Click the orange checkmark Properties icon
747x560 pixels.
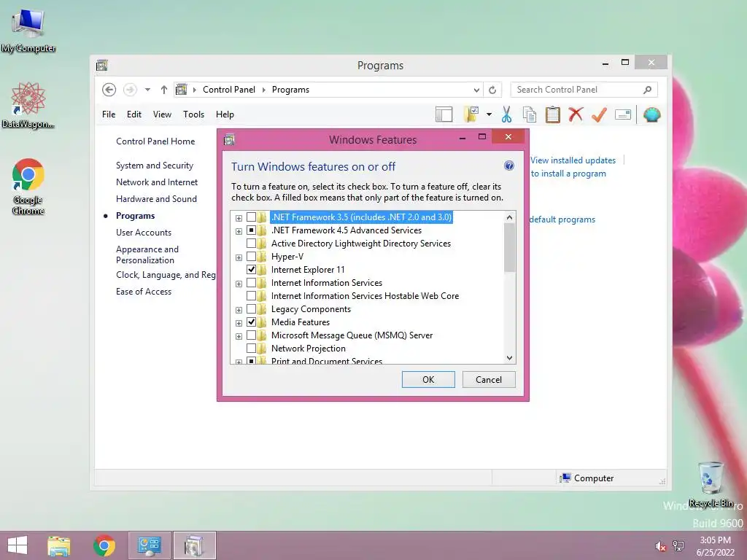click(599, 114)
